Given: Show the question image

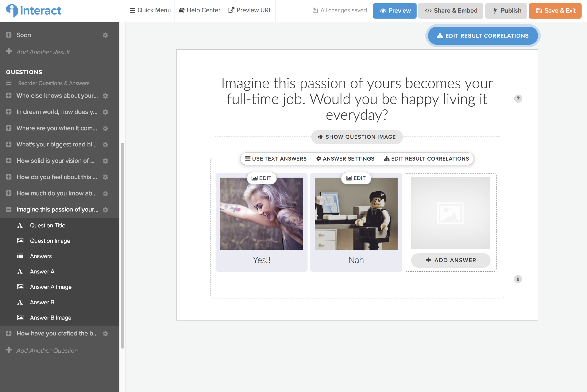Looking at the screenshot, I should tap(357, 137).
